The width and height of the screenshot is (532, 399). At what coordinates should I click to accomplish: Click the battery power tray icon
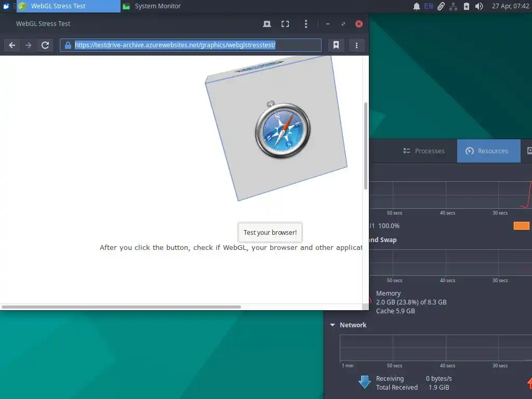[x=467, y=6]
